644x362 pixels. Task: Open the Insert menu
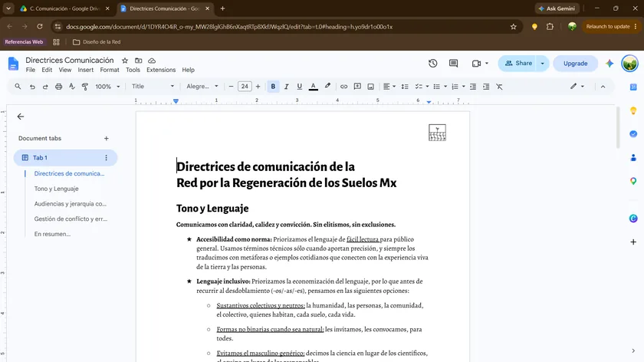[x=85, y=70]
